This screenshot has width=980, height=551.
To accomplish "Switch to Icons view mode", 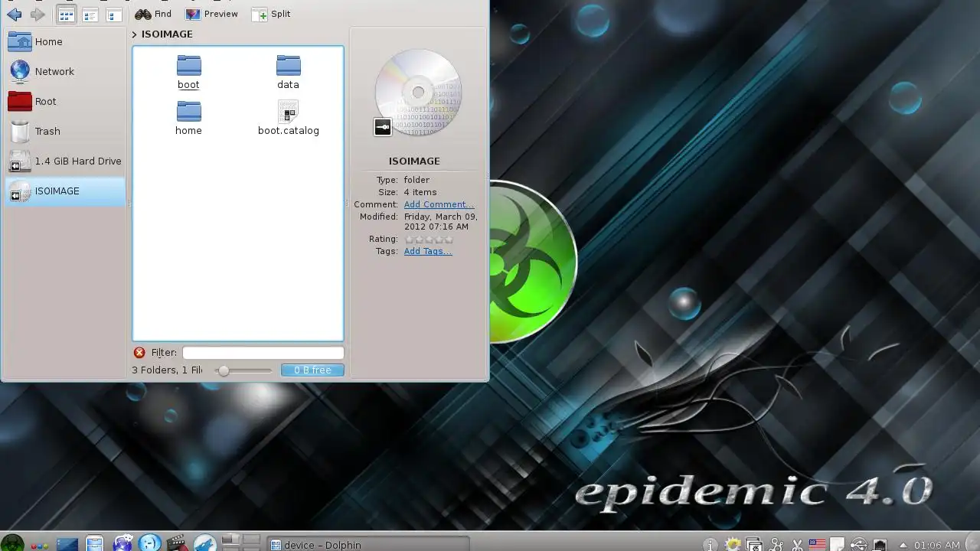I will 67,15.
